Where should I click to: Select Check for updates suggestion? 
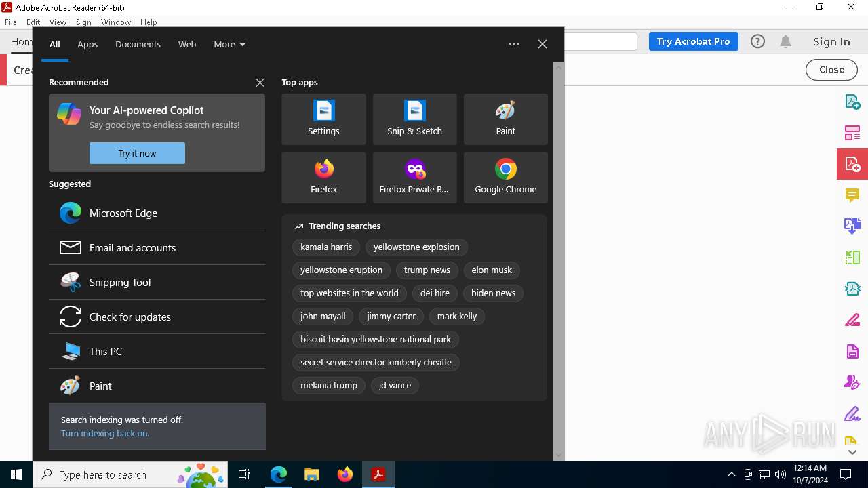(x=157, y=317)
